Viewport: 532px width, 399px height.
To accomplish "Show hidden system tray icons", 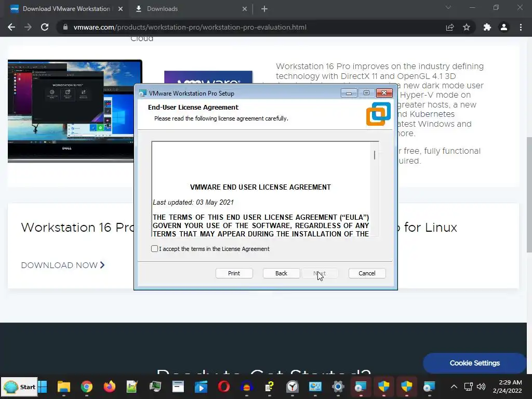I will [454, 387].
